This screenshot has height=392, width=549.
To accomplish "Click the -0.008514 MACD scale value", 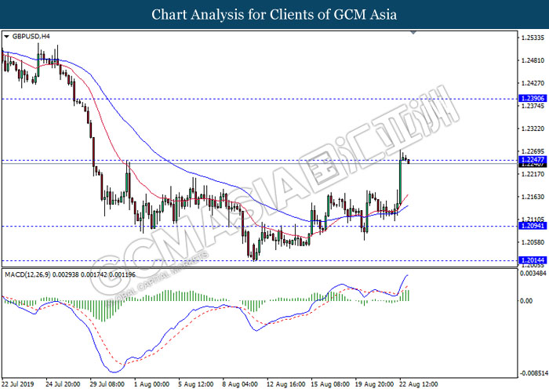I will 533,373.
